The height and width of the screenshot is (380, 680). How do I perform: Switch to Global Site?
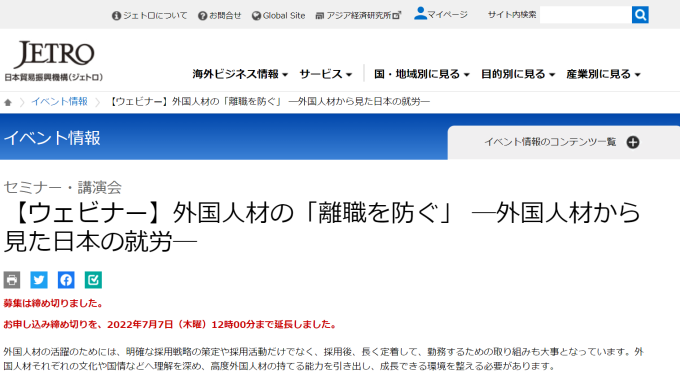pyautogui.click(x=278, y=16)
